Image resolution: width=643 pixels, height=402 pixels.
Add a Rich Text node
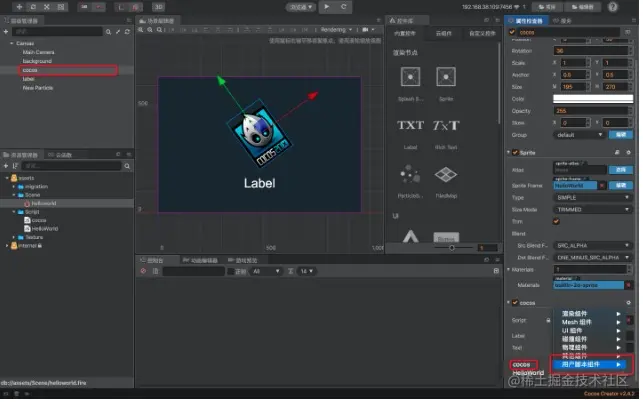(446, 125)
